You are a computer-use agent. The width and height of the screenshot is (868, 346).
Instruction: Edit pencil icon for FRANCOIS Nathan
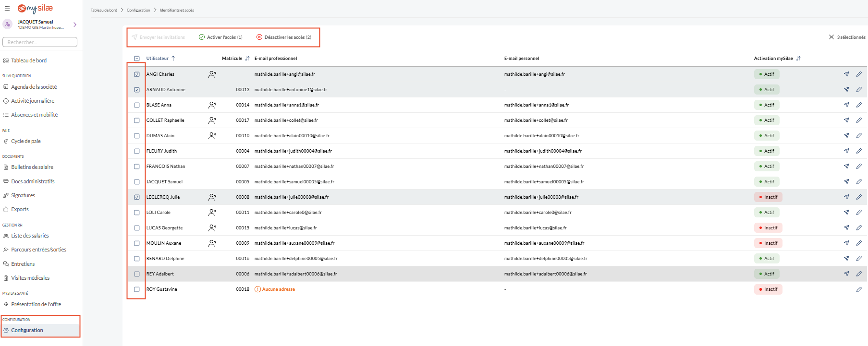tap(859, 166)
